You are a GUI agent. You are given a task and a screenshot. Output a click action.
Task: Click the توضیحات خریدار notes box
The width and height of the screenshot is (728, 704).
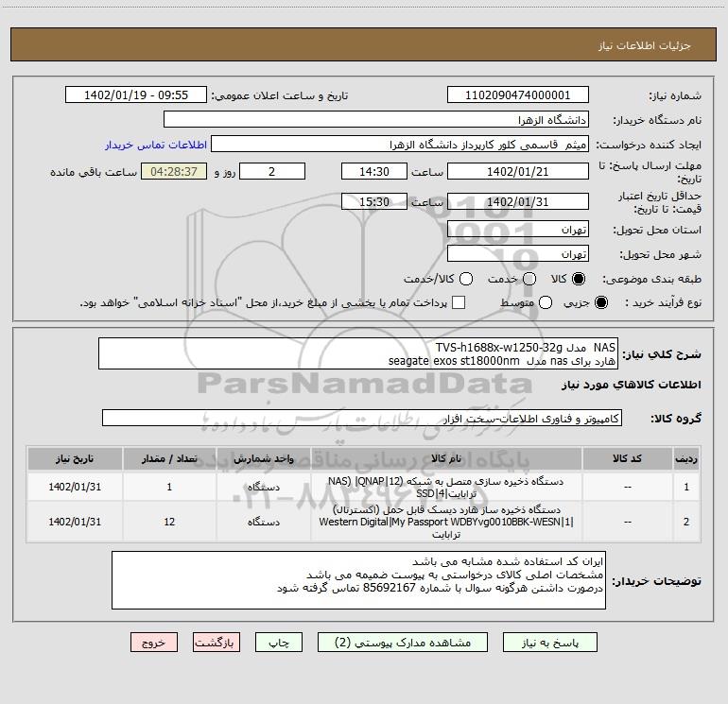tap(358, 580)
